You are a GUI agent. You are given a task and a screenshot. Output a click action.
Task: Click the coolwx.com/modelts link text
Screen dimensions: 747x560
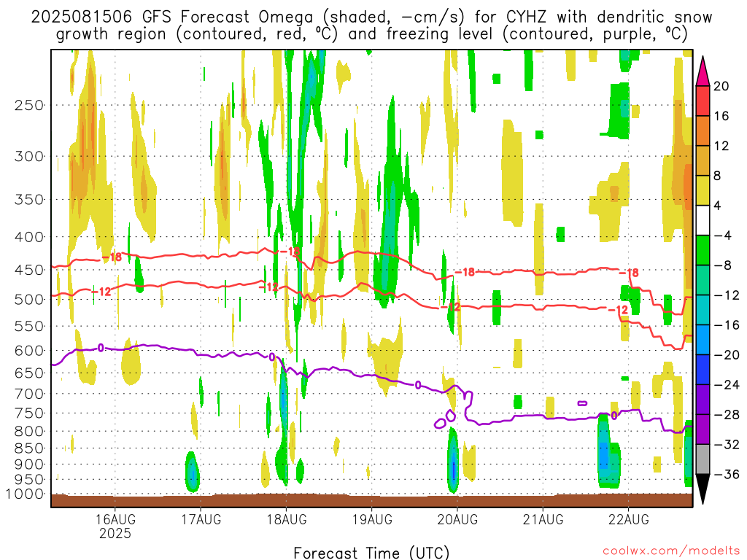(671, 551)
